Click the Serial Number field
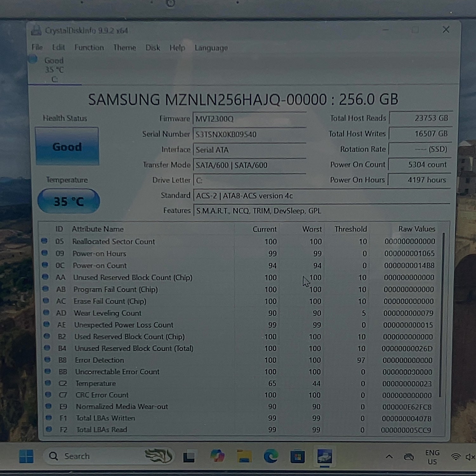476x476 pixels. tap(249, 134)
